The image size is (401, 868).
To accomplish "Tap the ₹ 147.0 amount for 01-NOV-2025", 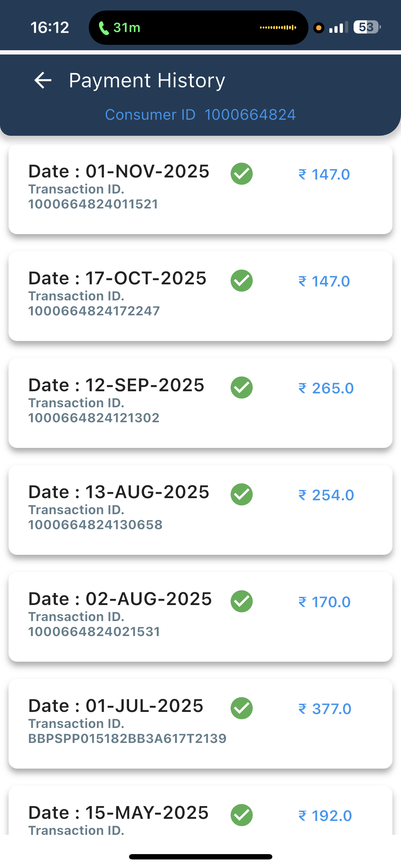I will pyautogui.click(x=324, y=175).
